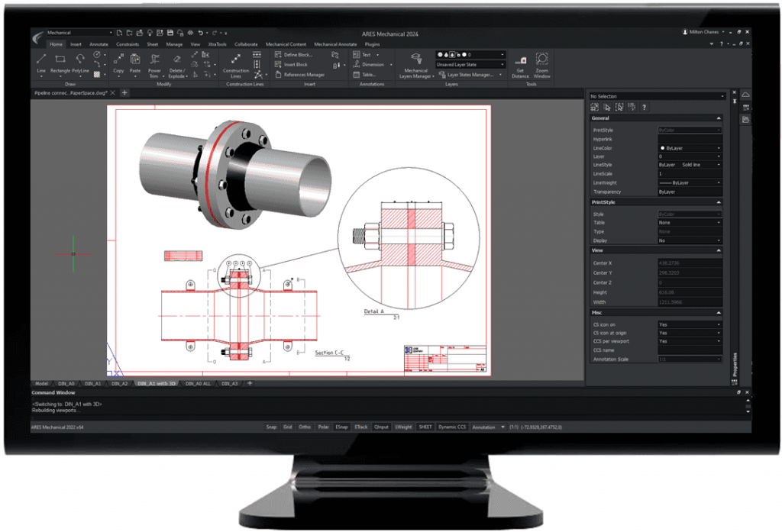This screenshot has height=532, width=782.
Task: Choose the Rectangle tool in Draw group
Action: point(60,62)
